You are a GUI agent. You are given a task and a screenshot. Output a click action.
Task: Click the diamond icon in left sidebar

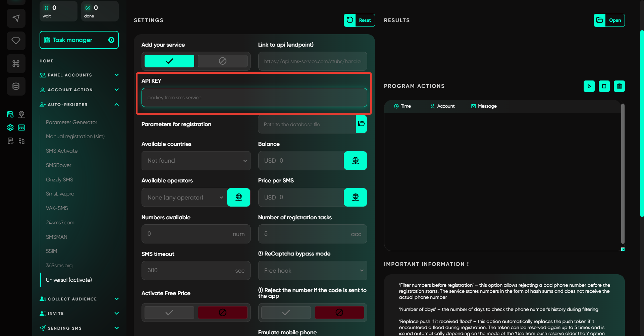click(x=16, y=41)
